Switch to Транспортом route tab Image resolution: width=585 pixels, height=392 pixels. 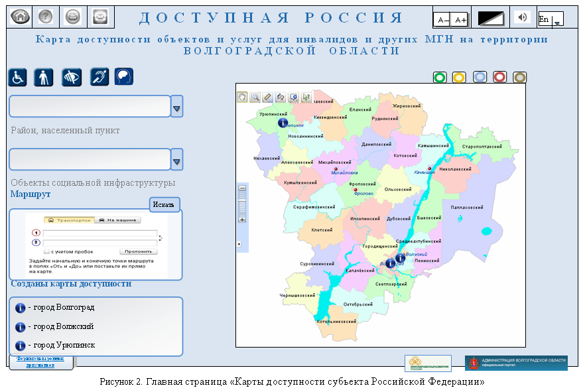coord(70,220)
